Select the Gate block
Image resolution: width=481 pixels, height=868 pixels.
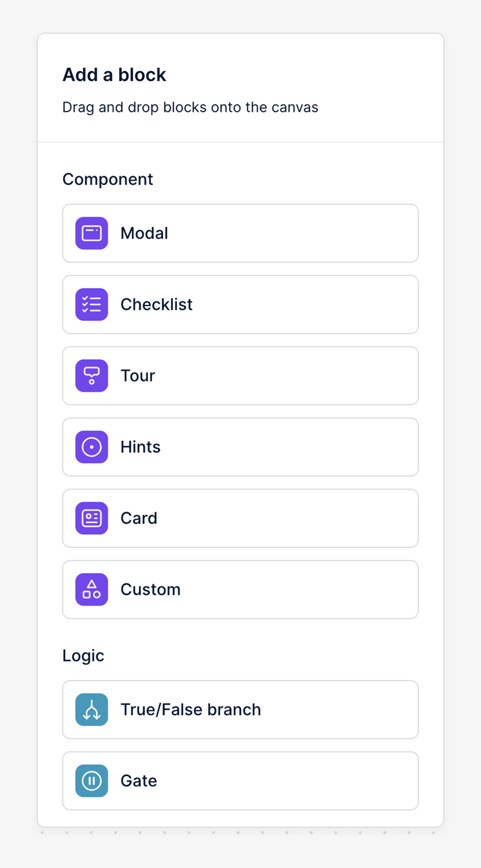(240, 780)
